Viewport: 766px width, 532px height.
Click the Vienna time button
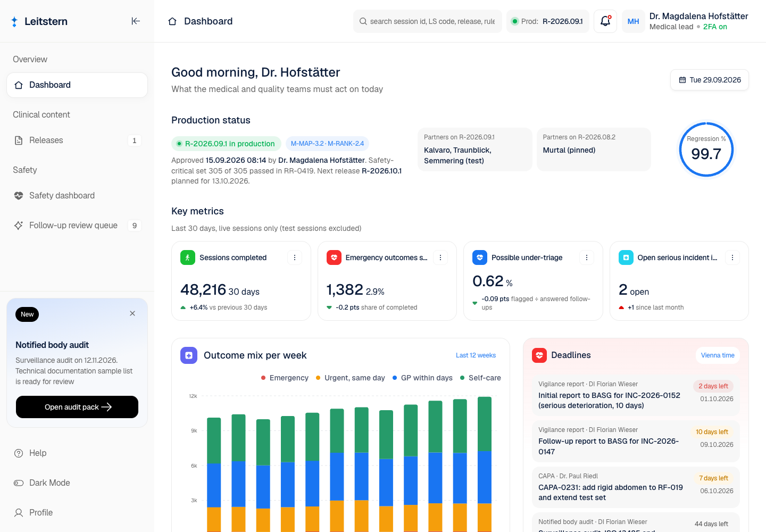click(718, 355)
